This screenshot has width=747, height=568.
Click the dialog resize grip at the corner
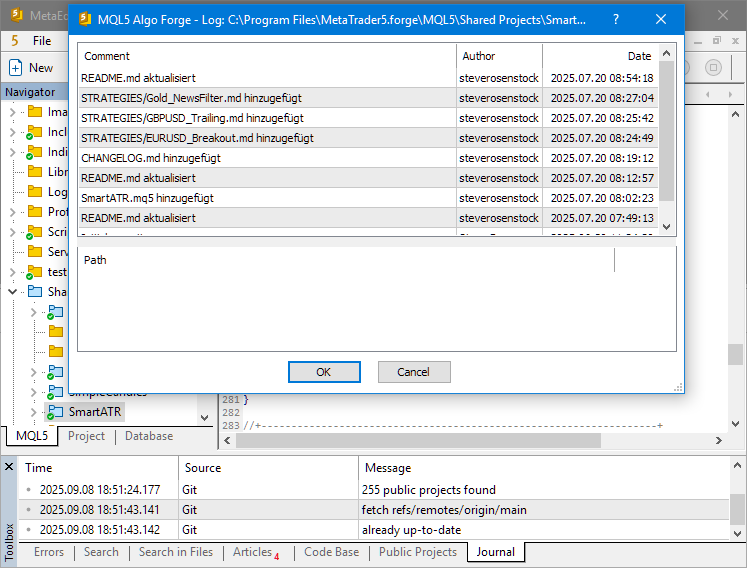point(678,388)
